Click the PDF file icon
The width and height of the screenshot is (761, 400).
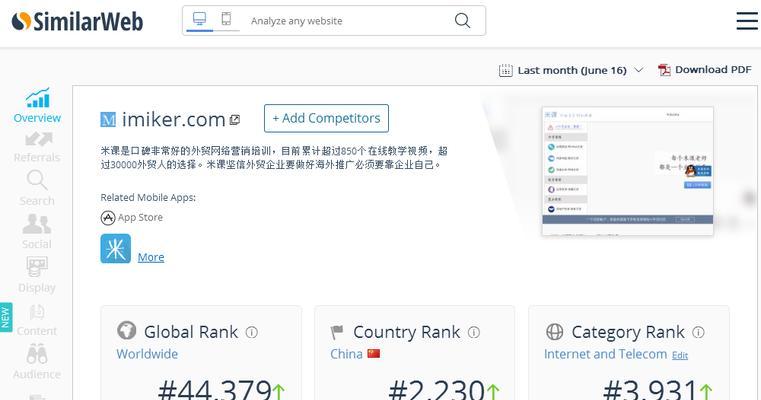click(663, 70)
